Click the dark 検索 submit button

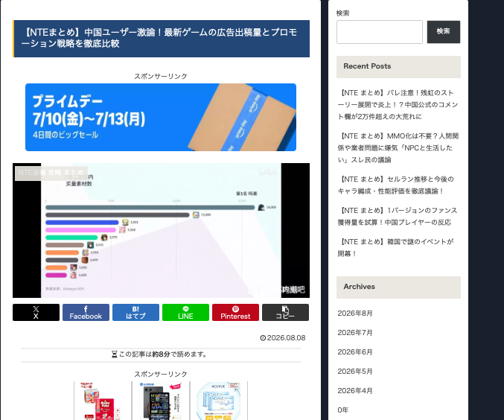point(443,32)
